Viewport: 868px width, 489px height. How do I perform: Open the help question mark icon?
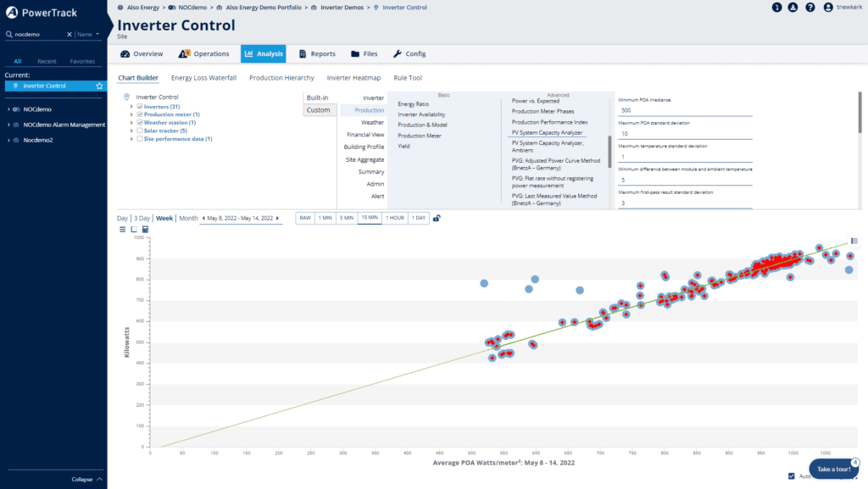point(810,8)
